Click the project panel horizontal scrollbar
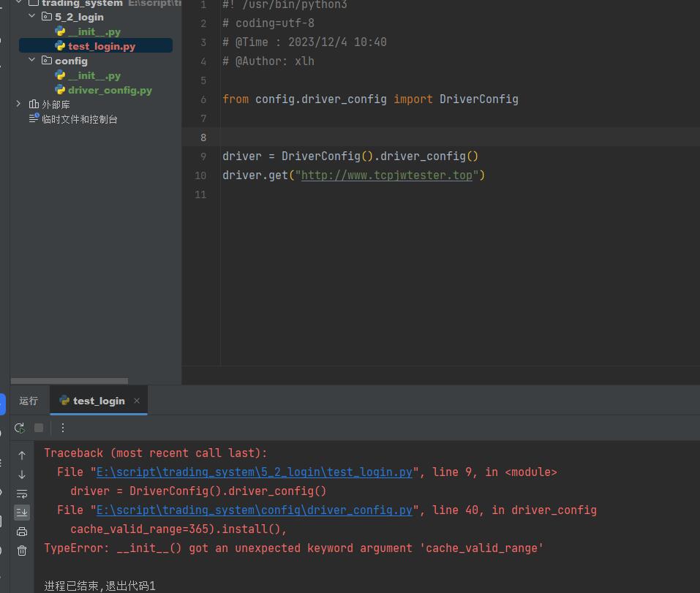Viewport: 700px width, 593px height. pos(69,381)
